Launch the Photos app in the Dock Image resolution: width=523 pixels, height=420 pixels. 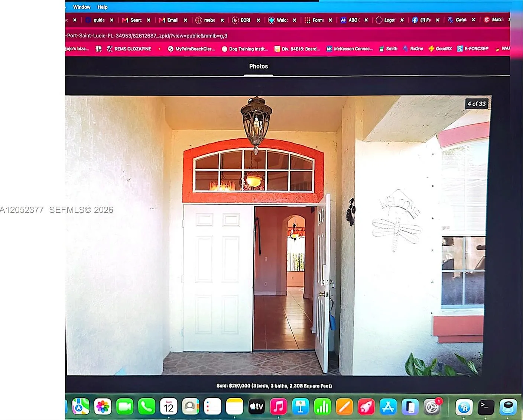[103, 407]
